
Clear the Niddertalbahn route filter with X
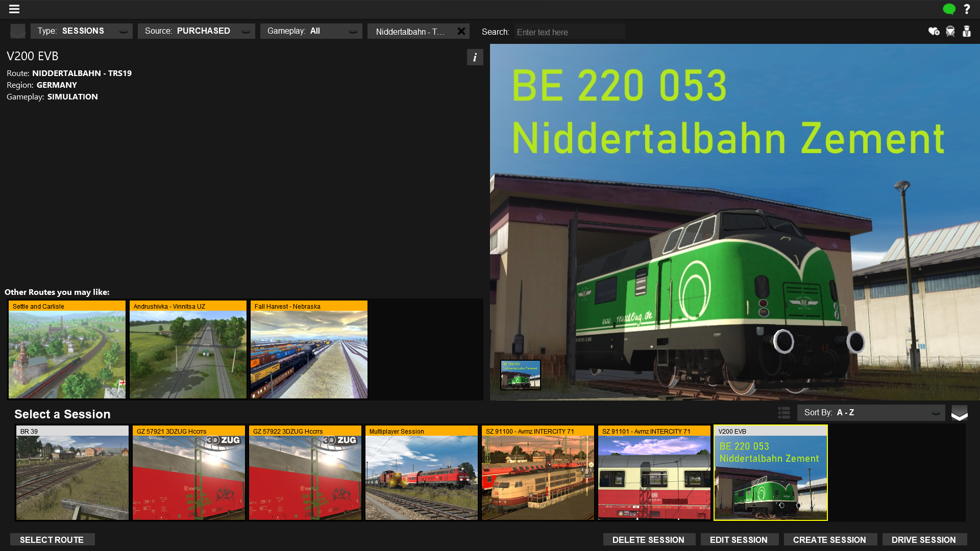(461, 31)
